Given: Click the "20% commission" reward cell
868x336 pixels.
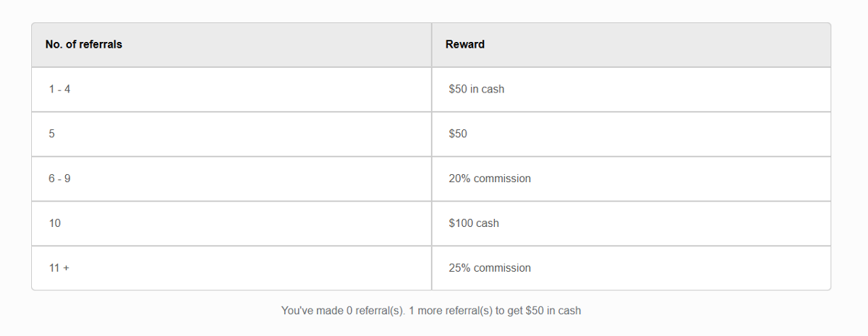Looking at the screenshot, I should [x=490, y=178].
